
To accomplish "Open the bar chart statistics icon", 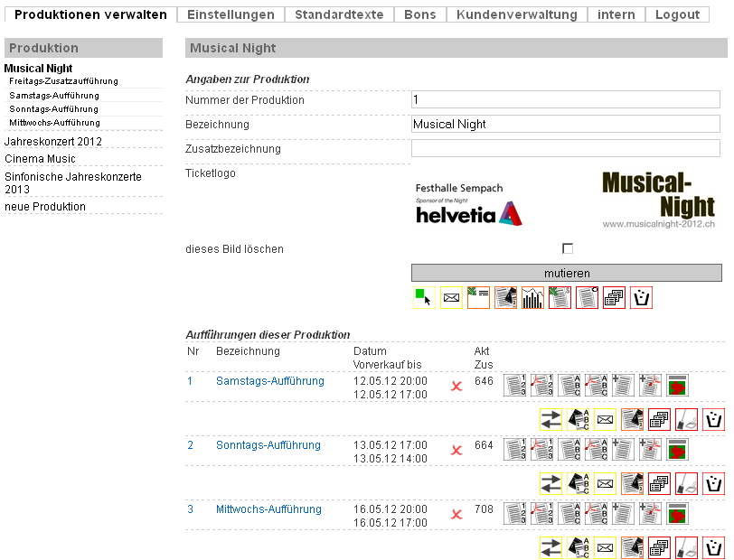I will [x=532, y=298].
